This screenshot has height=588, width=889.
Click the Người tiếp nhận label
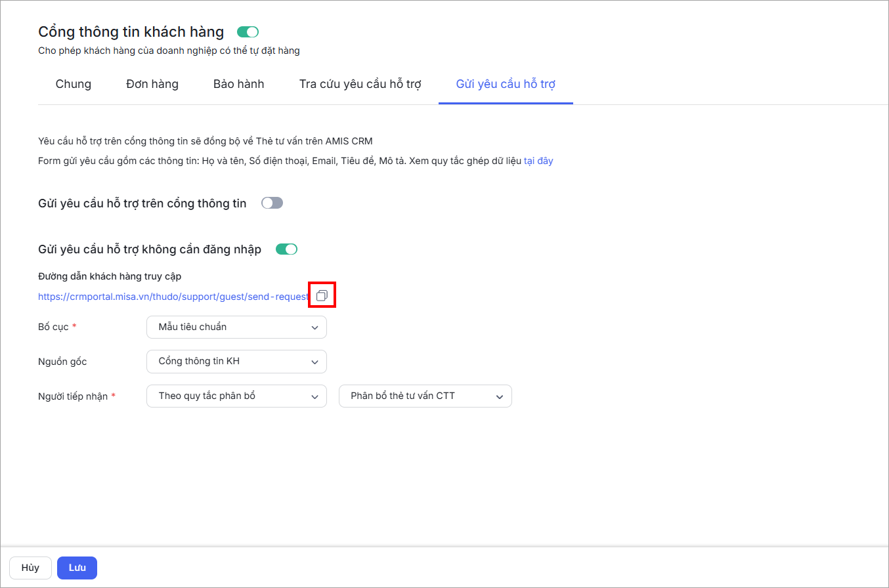(x=73, y=396)
